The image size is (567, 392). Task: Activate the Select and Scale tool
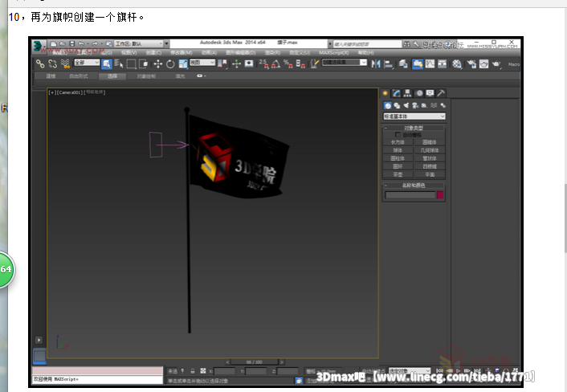pos(183,64)
